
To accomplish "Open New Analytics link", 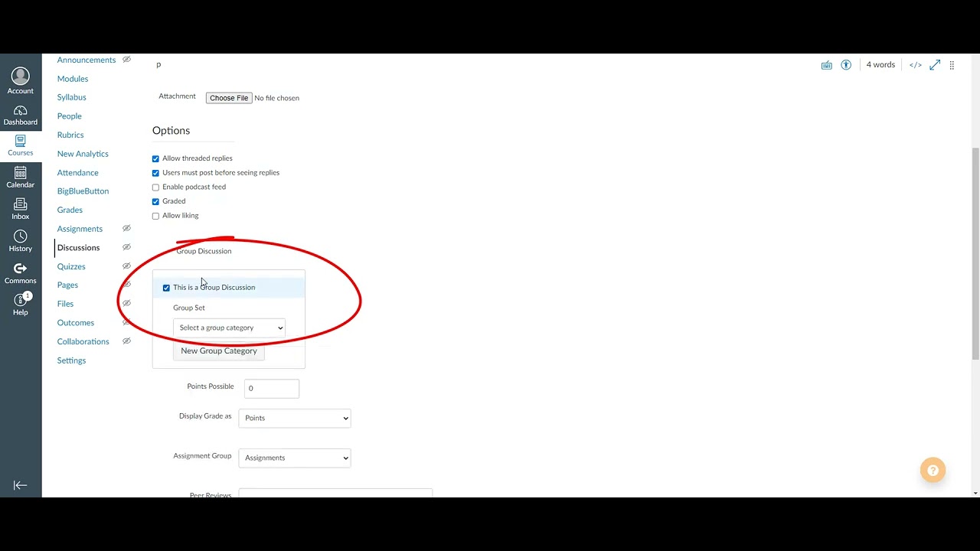I will 83,154.
